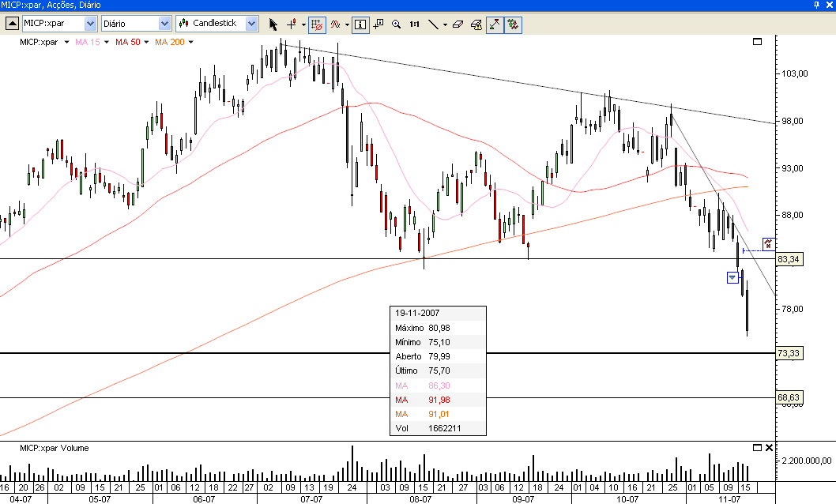Viewport: 836px width, 504px height.
Task: Click the Máximo 80,98 row
Action: tap(439, 328)
